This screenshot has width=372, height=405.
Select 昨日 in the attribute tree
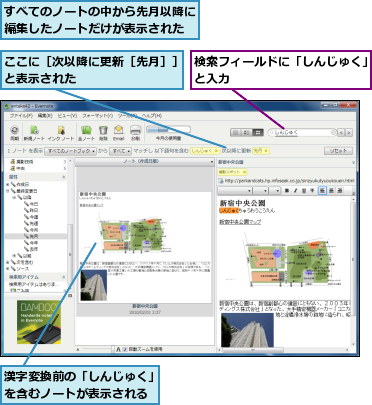coord(34,210)
